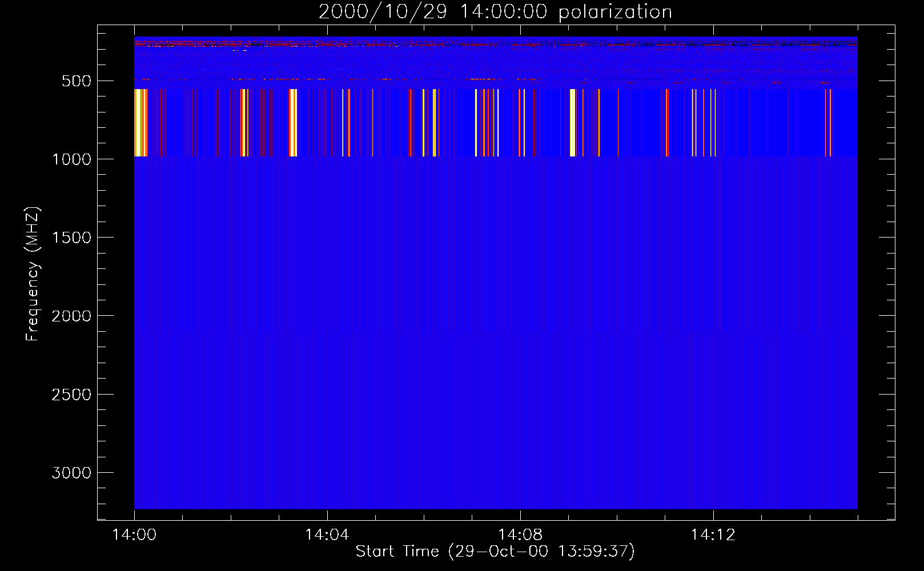The image size is (924, 571).
Task: Click the 2000 frequency tick label
Action: click(x=71, y=316)
